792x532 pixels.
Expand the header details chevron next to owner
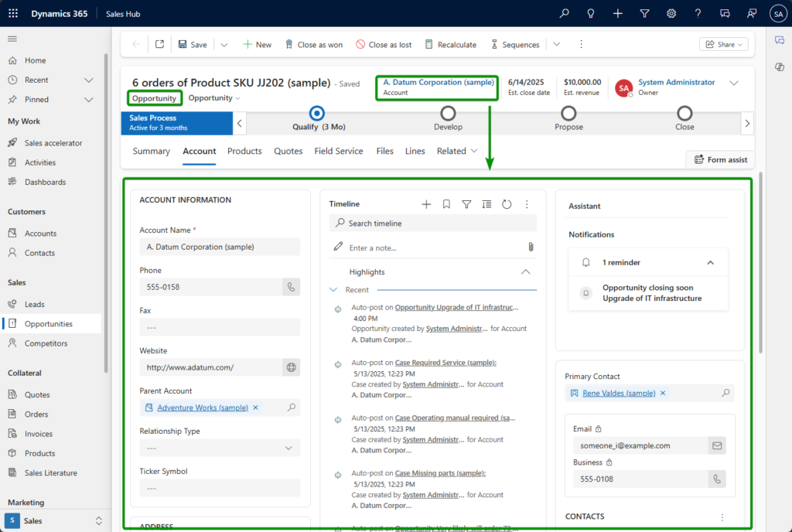tap(734, 83)
